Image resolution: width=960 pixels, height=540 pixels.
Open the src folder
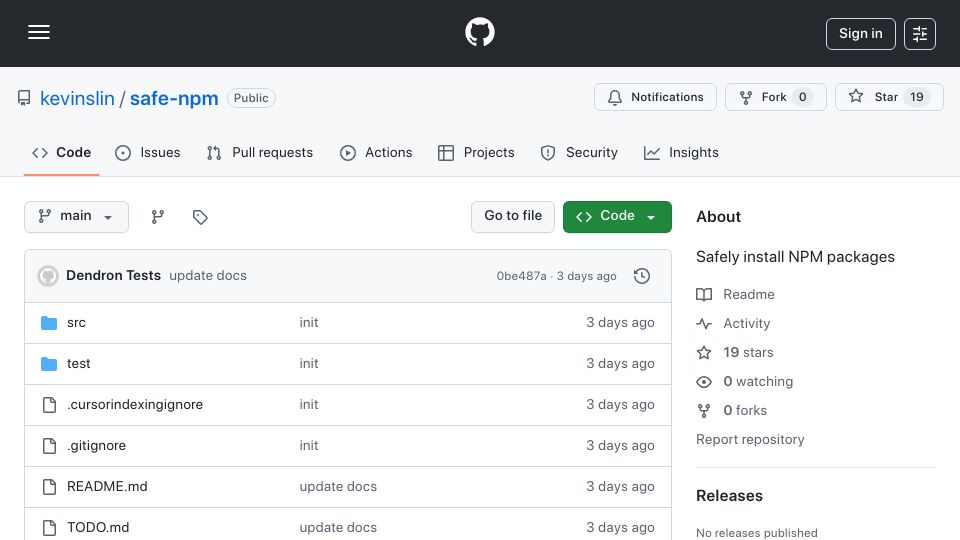pos(77,323)
